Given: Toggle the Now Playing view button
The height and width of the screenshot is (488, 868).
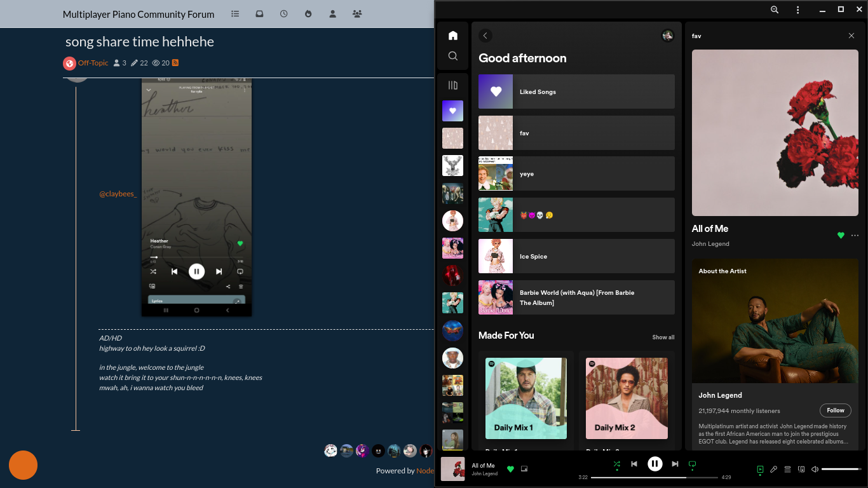Looking at the screenshot, I should (760, 470).
